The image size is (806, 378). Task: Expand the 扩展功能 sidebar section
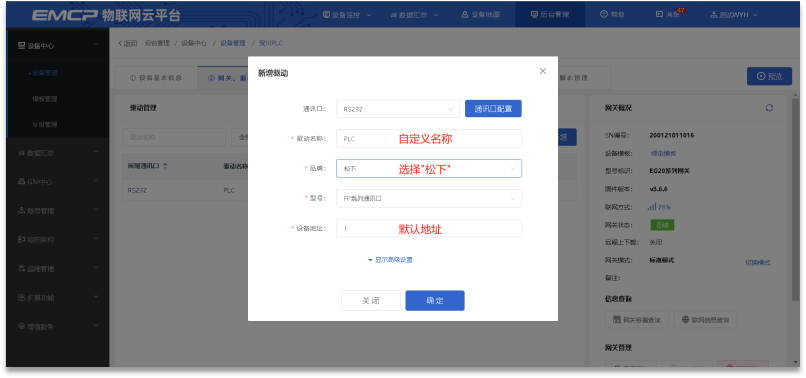pos(58,297)
